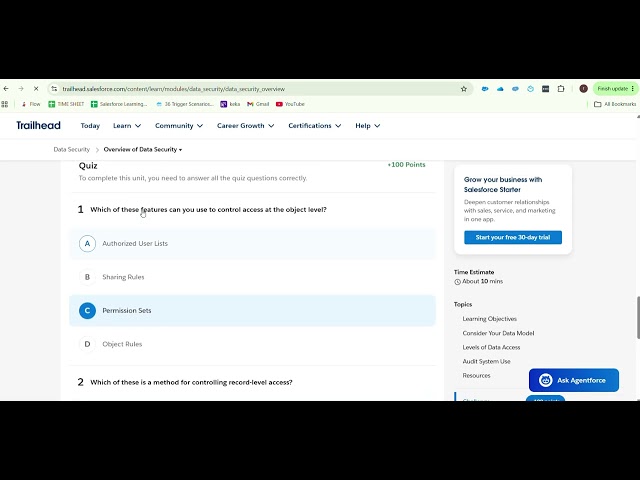
Task: Expand the Community menu
Action: 179,126
